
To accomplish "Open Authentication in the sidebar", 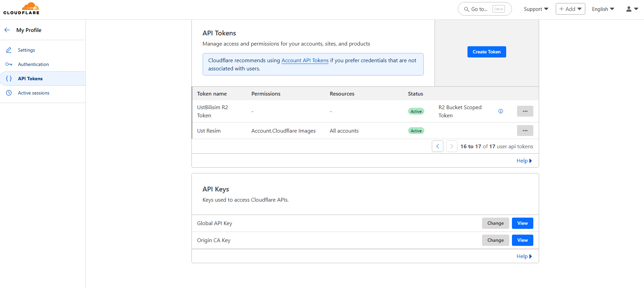I will [x=33, y=64].
